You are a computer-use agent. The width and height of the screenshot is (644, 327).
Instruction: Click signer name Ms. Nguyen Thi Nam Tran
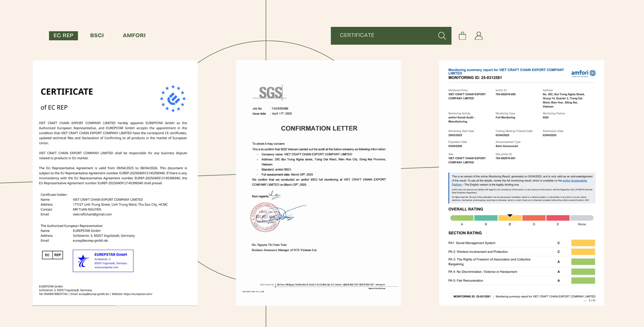[269, 245]
